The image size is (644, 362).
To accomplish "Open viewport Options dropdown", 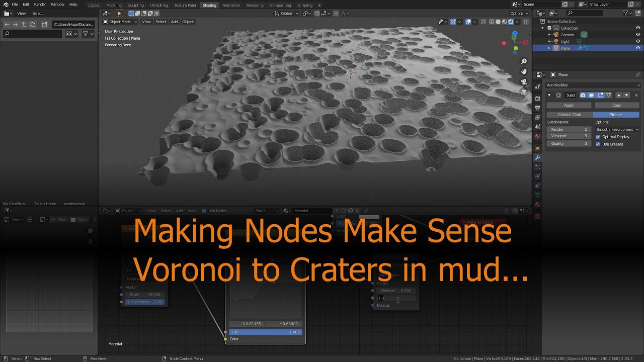I will coord(519,13).
